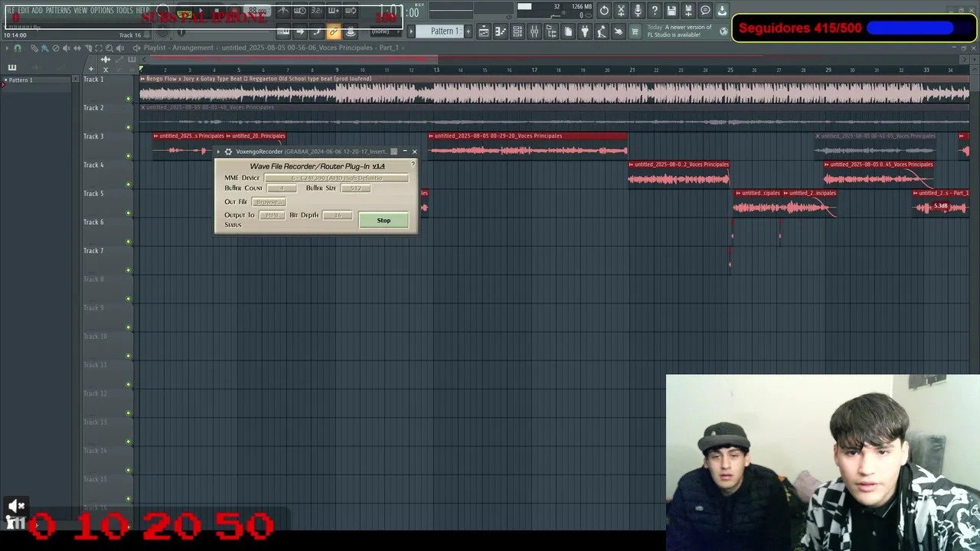Open the Tempo tapper icon

[x=601, y=31]
